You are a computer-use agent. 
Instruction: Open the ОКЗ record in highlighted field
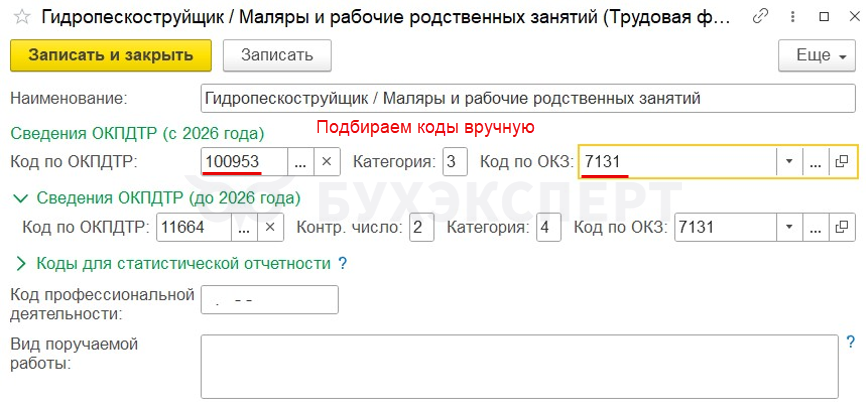pos(842,161)
